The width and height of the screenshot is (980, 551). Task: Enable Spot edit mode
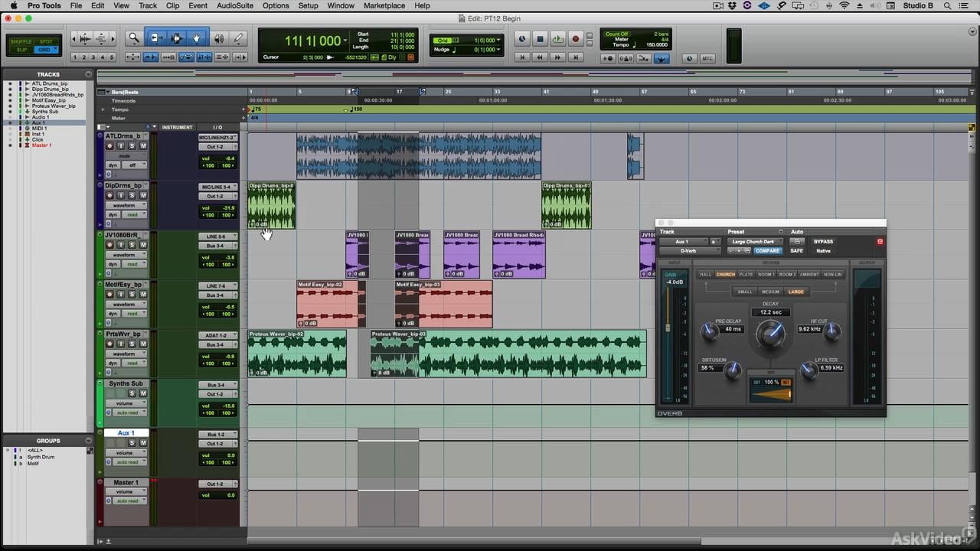(x=46, y=41)
